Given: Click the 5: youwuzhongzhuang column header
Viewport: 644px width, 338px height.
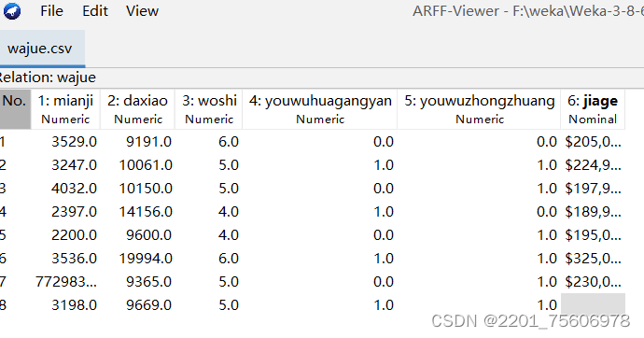Looking at the screenshot, I should click(479, 109).
